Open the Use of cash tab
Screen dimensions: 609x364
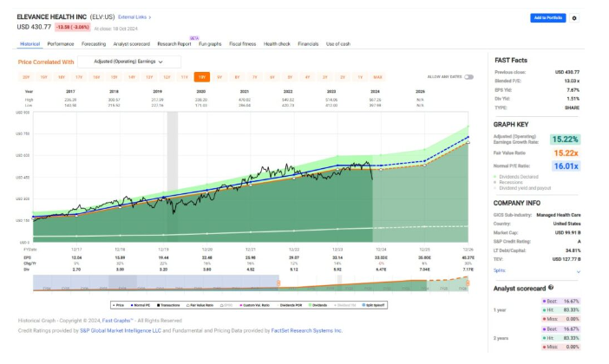click(338, 44)
